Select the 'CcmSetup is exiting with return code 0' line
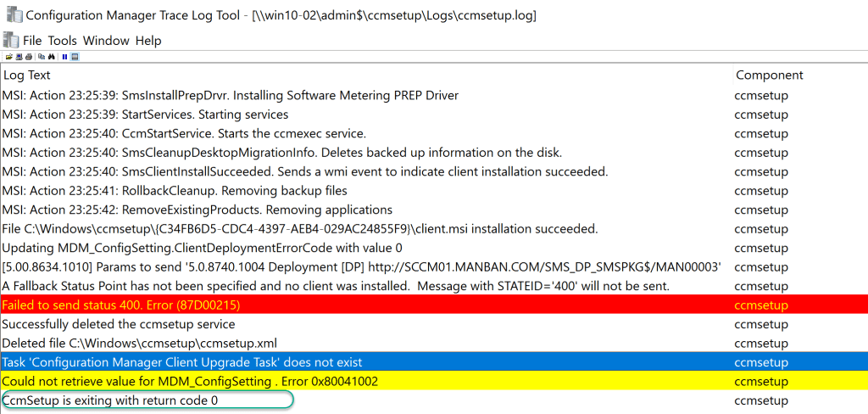868x414 pixels. pos(110,400)
